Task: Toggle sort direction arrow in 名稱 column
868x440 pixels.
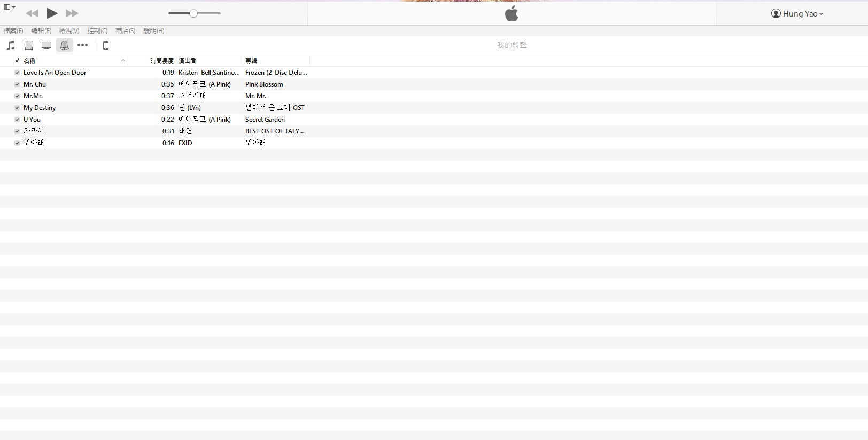Action: pos(123,61)
